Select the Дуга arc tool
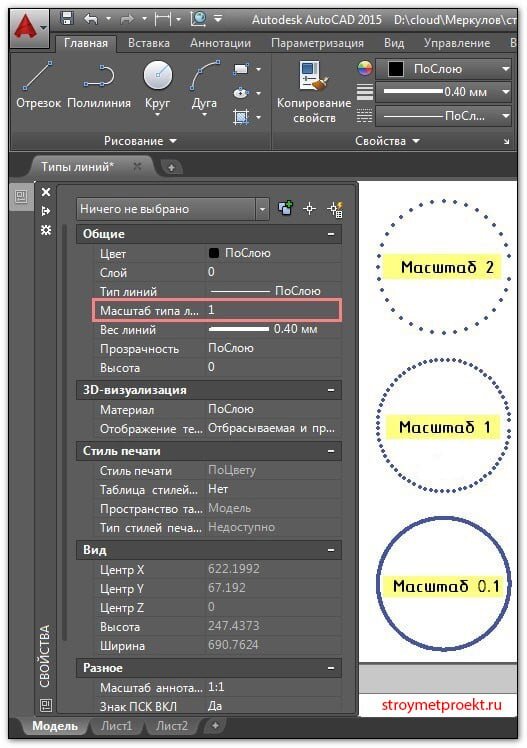 pos(205,88)
